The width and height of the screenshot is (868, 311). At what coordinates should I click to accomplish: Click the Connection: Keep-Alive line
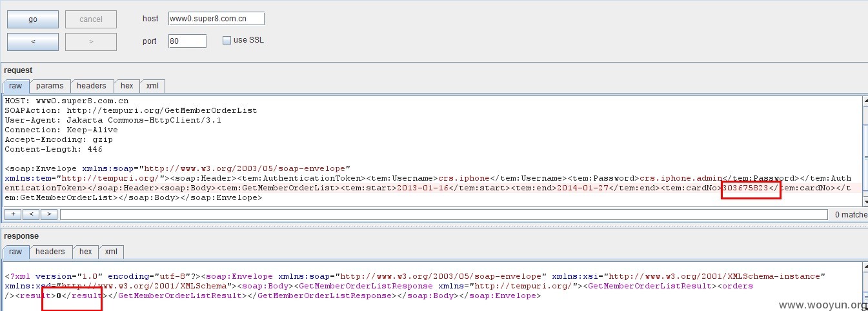point(61,130)
